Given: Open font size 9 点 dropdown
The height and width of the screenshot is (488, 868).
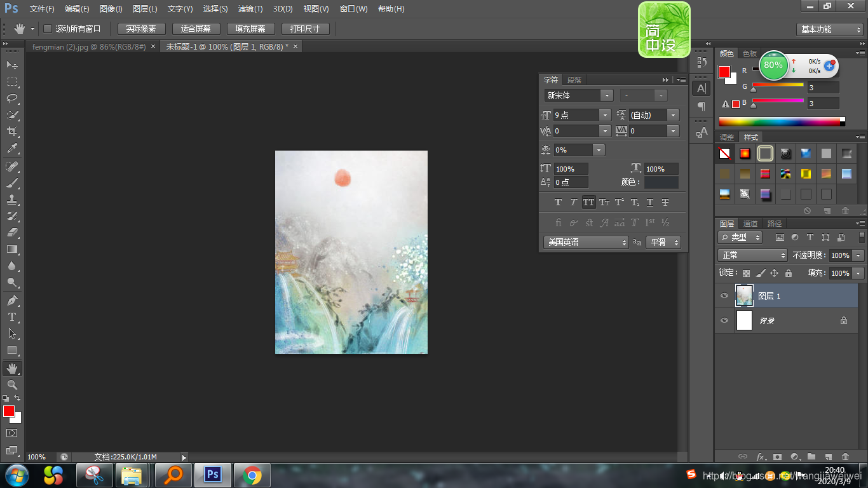Looking at the screenshot, I should 605,115.
